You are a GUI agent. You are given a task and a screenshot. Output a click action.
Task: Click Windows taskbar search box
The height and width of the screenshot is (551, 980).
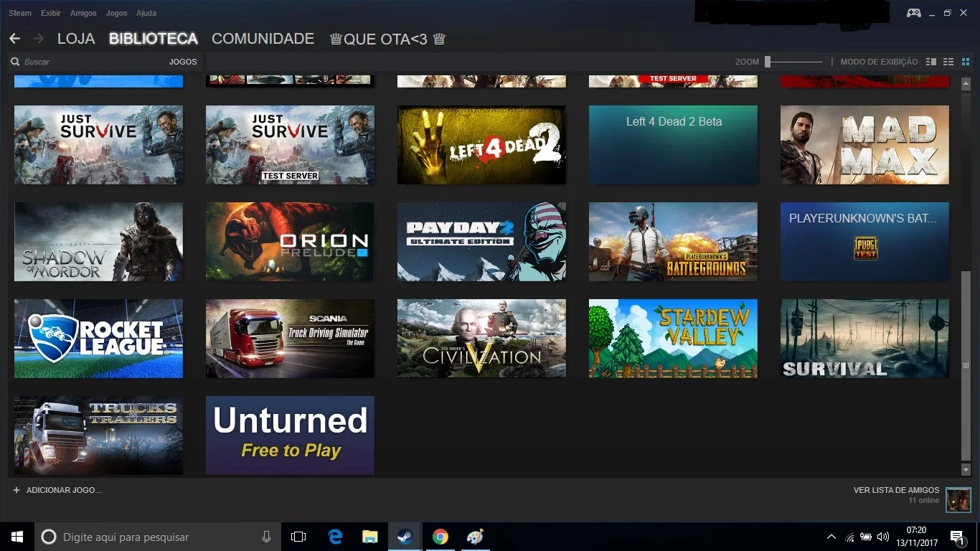[158, 537]
